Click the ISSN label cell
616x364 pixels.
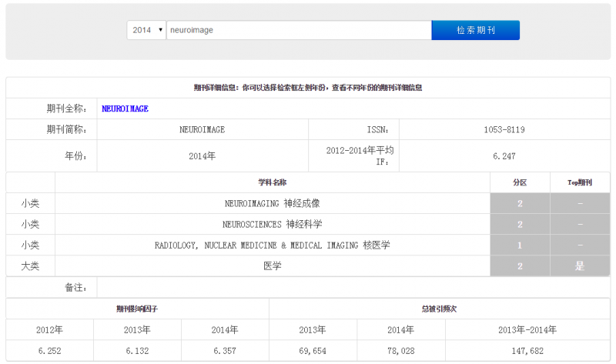pyautogui.click(x=353, y=129)
